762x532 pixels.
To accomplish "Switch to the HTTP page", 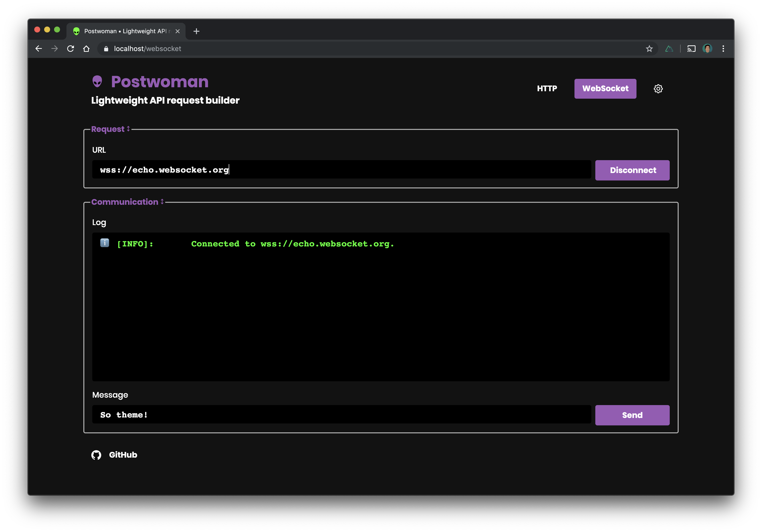I will coord(547,89).
